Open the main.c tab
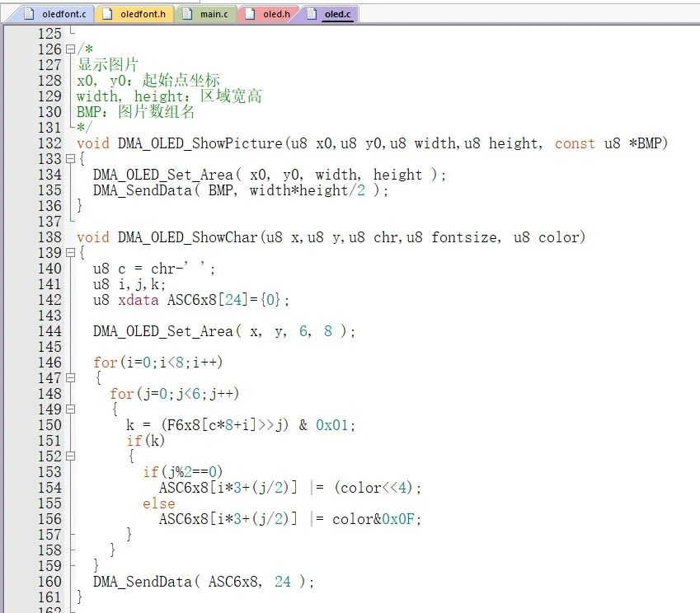This screenshot has width=700, height=613. (x=207, y=14)
